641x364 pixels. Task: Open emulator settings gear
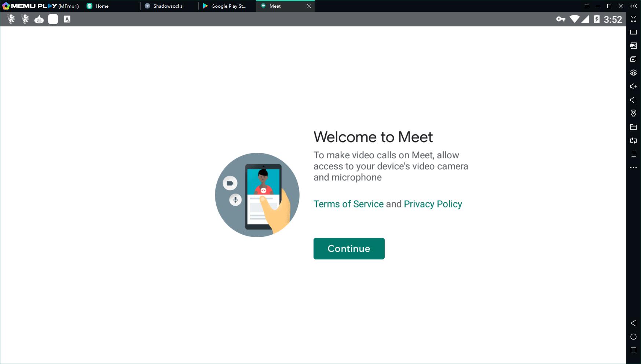click(633, 73)
